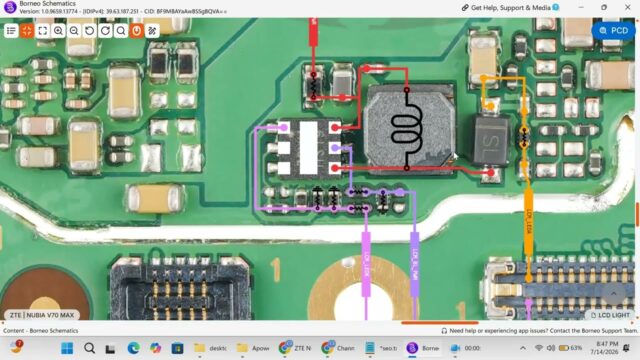Switch to the ZTE N Chrome taskbar window

pos(295,348)
